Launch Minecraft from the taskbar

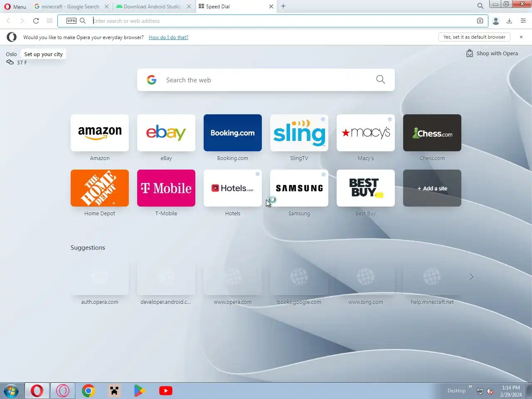(x=114, y=391)
